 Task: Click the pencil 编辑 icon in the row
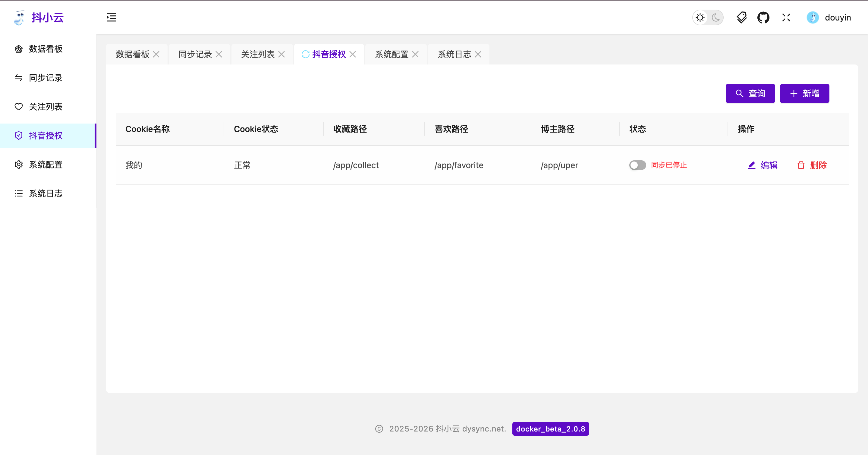(x=751, y=165)
